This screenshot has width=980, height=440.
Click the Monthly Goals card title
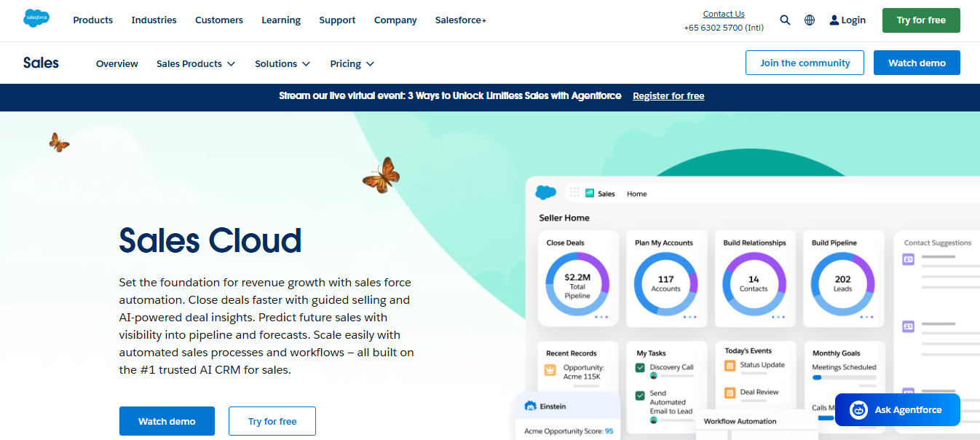(x=836, y=353)
